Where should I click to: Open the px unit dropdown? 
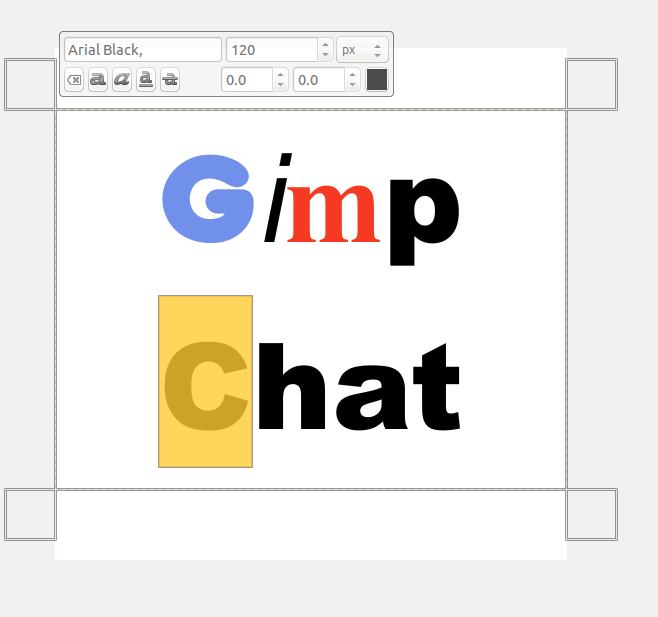tap(362, 50)
